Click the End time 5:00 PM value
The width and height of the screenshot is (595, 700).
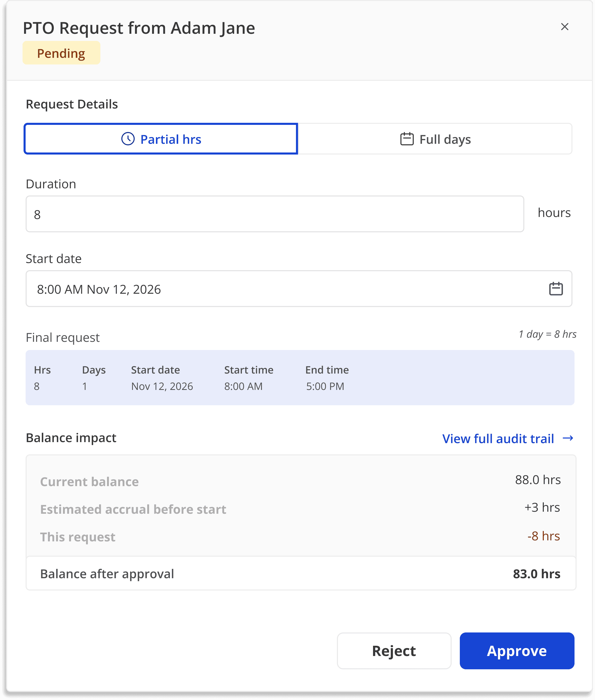tap(325, 386)
